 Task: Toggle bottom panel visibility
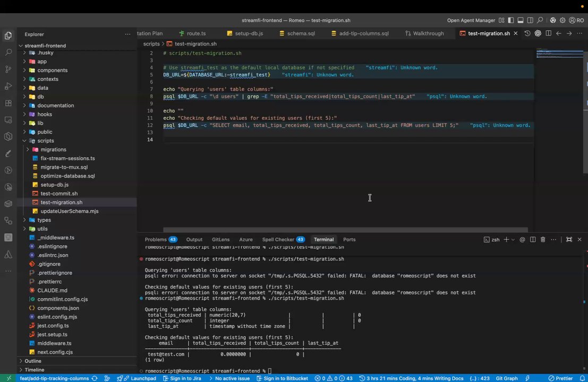(521, 20)
